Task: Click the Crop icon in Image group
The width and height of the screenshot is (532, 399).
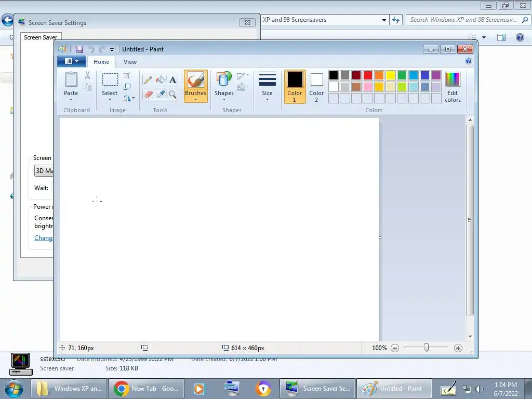Action: [127, 75]
